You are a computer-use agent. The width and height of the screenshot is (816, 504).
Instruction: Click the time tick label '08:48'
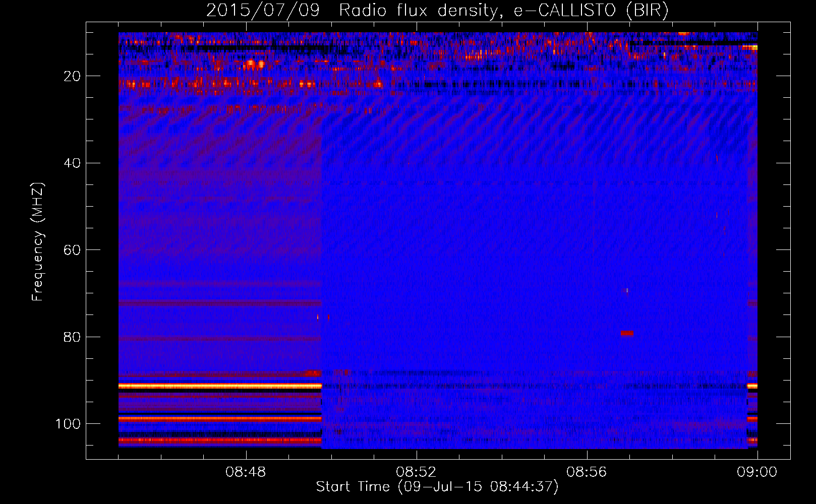point(246,472)
